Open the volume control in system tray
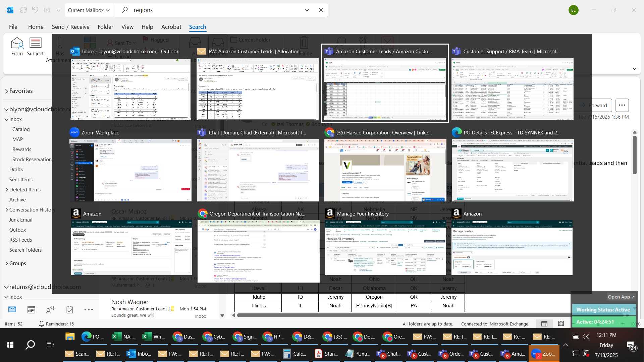Viewport: 644px width, 362px height. (586, 337)
